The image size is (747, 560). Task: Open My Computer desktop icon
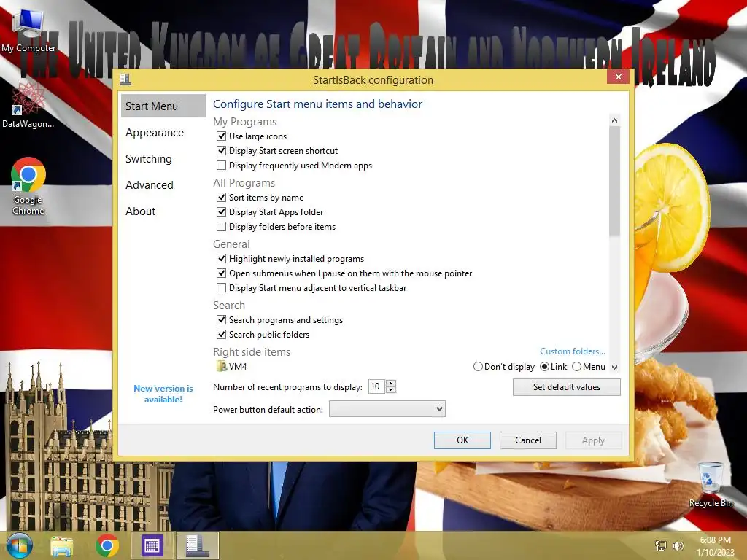coord(28,31)
